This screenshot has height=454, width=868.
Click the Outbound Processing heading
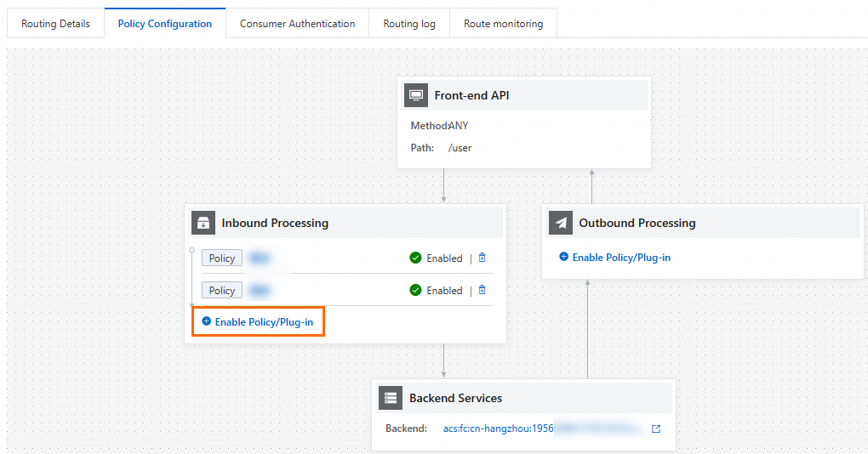click(x=637, y=223)
